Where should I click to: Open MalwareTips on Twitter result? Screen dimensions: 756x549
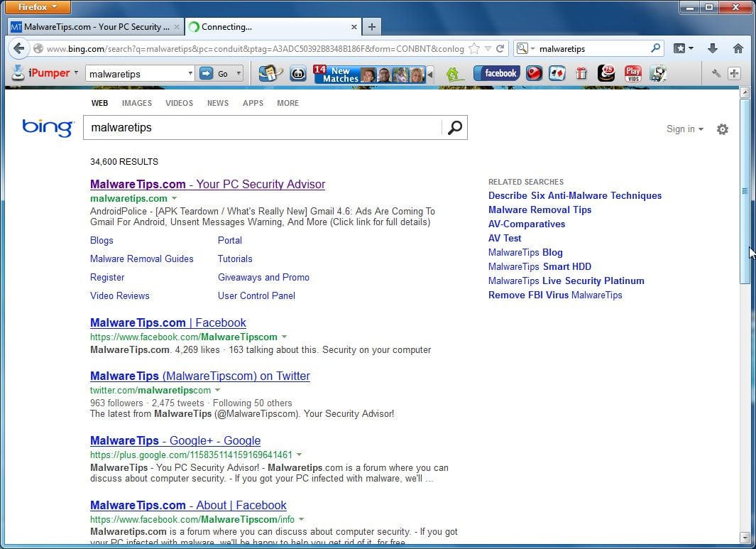click(x=199, y=376)
